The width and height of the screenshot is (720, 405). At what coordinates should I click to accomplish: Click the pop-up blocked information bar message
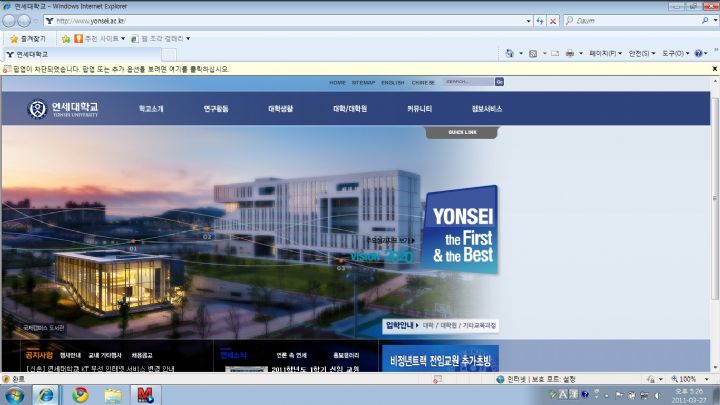pos(121,69)
